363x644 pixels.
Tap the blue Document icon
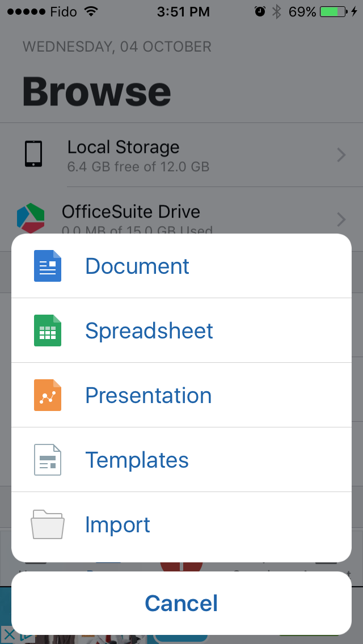tap(47, 266)
